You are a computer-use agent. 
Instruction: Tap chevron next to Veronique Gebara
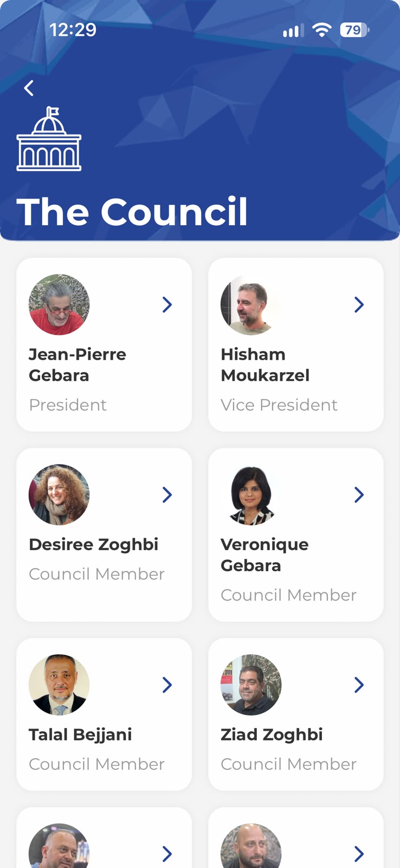359,494
